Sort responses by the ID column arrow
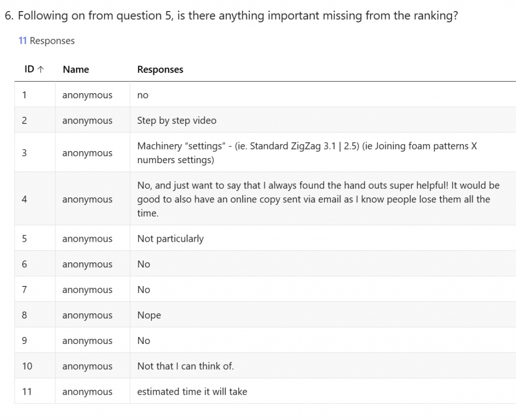Screen dimensions: 516x420 [x=41, y=69]
